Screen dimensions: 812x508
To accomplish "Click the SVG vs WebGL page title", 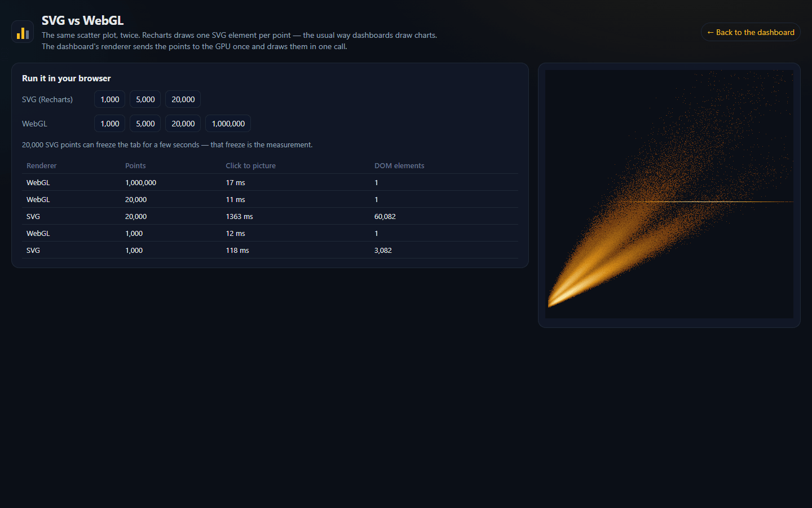I will tap(82, 20).
